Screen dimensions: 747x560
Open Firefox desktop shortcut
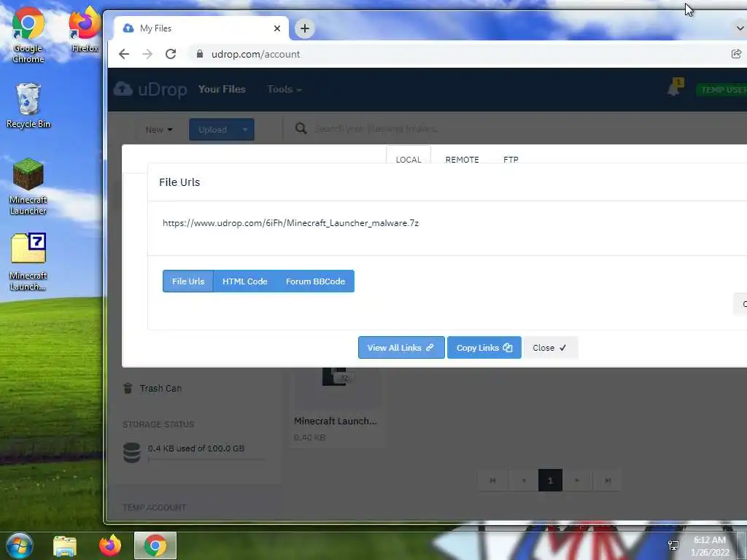pyautogui.click(x=85, y=29)
